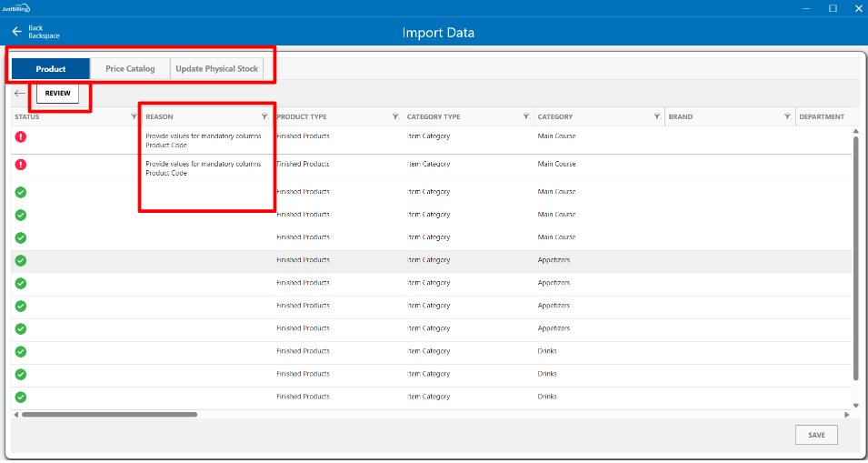
Task: Open the Status column filter
Action: [134, 116]
